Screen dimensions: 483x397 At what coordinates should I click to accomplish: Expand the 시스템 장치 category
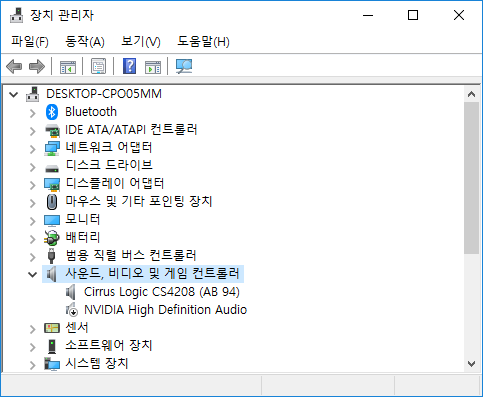tap(32, 365)
